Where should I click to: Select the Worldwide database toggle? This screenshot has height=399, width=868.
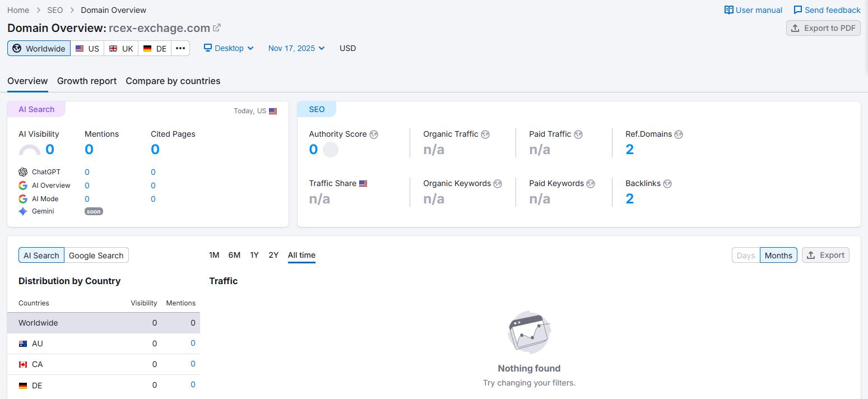tap(39, 48)
